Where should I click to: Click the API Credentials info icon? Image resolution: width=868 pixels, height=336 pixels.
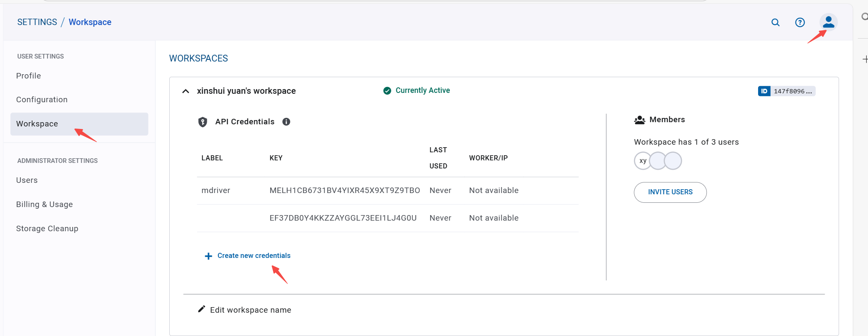(x=286, y=122)
